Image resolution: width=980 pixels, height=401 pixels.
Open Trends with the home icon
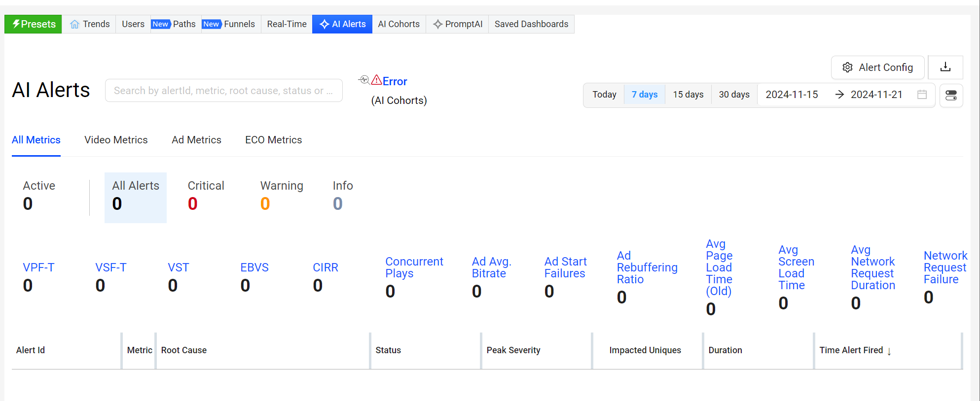click(x=90, y=24)
